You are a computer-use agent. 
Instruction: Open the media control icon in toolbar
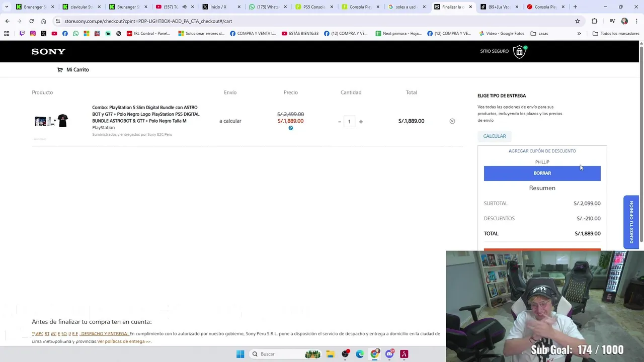(612, 21)
